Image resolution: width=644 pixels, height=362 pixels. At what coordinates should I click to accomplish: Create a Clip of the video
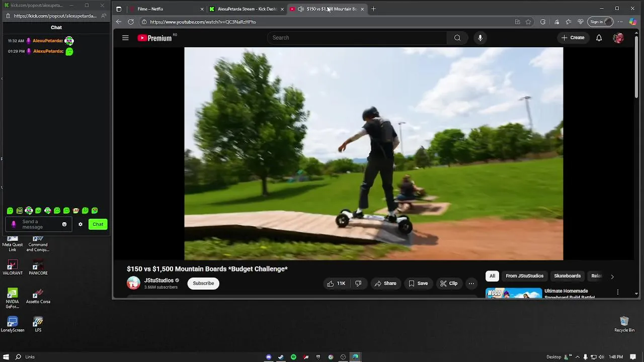click(x=449, y=284)
